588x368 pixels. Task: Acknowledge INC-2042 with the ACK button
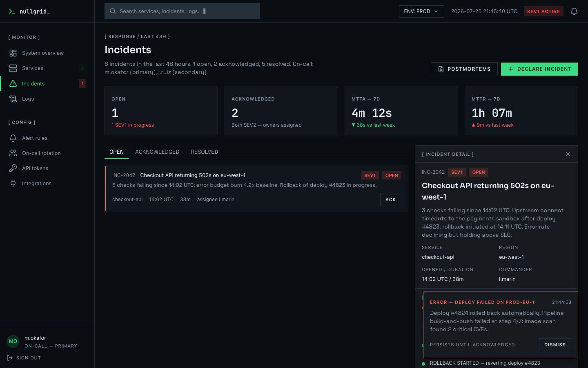[x=391, y=200]
